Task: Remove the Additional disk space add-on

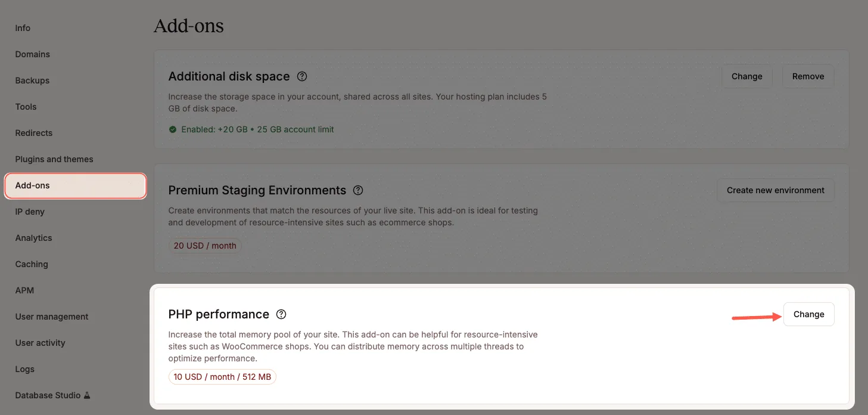Action: click(807, 76)
